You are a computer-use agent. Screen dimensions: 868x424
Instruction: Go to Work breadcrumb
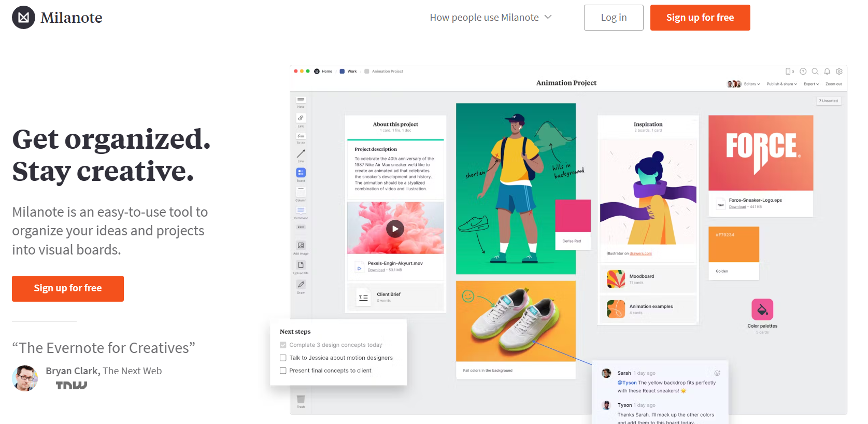(348, 72)
